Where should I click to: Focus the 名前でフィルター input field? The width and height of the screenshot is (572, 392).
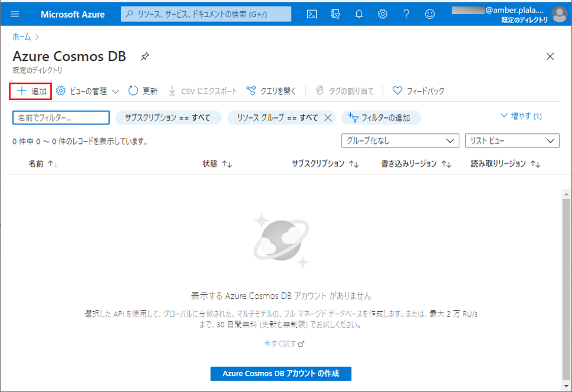(61, 118)
